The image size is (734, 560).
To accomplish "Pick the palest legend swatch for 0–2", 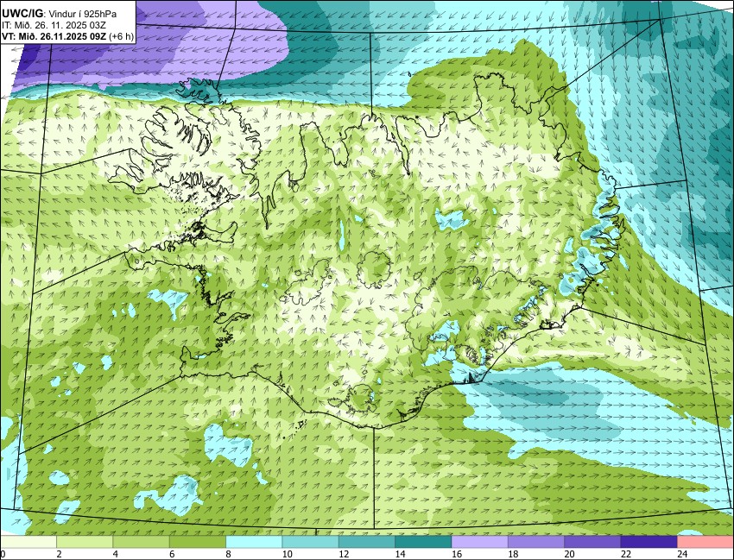I will point(28,542).
